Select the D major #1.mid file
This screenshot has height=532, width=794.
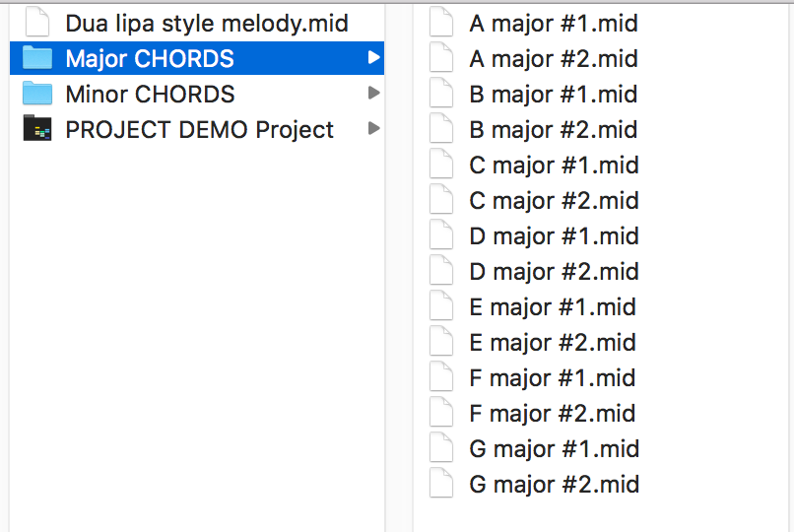tap(554, 236)
